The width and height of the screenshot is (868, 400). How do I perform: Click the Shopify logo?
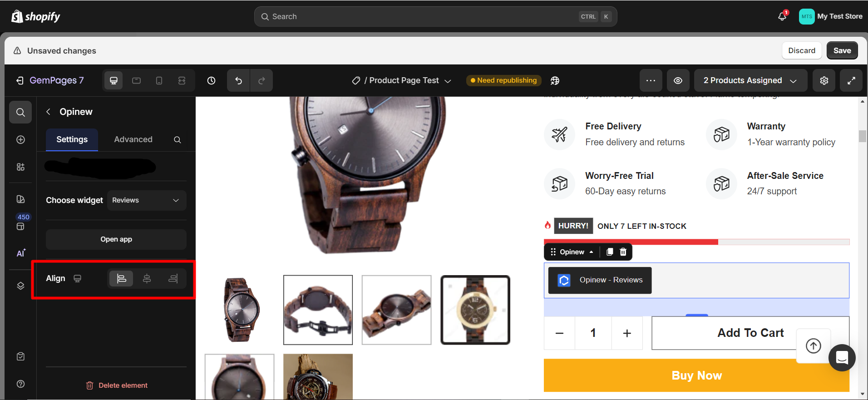coord(35,16)
